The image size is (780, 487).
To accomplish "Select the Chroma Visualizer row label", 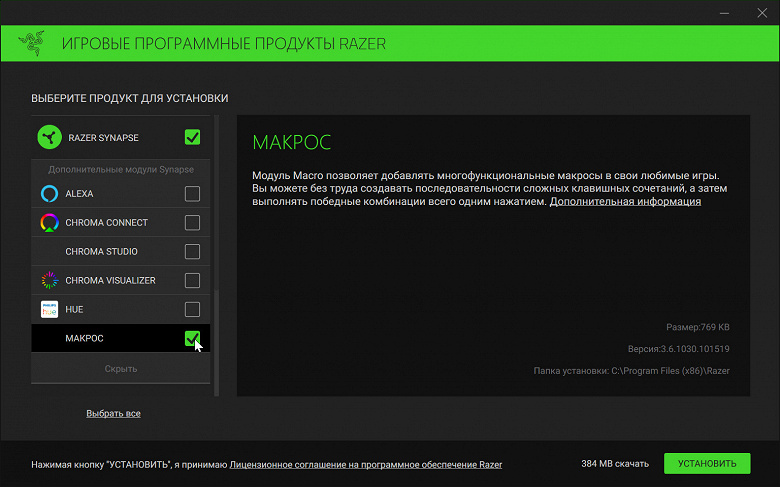I will (110, 280).
